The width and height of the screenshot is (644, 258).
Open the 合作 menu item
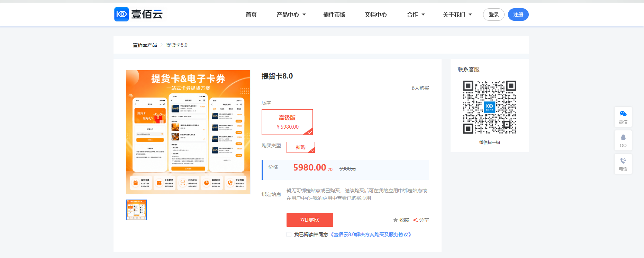(x=412, y=15)
